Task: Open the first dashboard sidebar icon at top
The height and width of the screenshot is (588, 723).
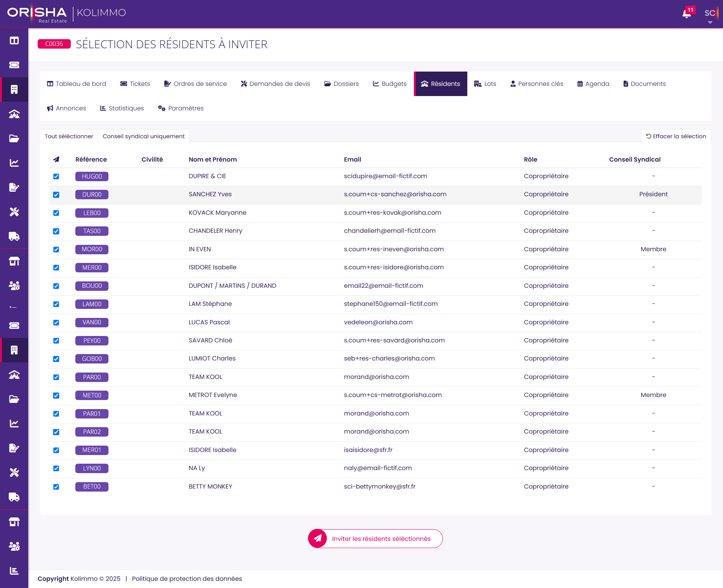Action: [14, 41]
